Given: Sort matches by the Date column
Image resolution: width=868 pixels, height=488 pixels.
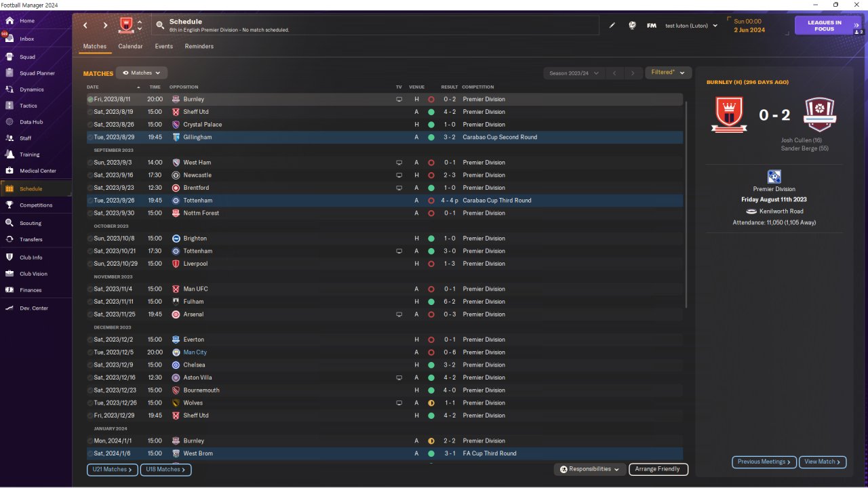Looking at the screenshot, I should [93, 87].
